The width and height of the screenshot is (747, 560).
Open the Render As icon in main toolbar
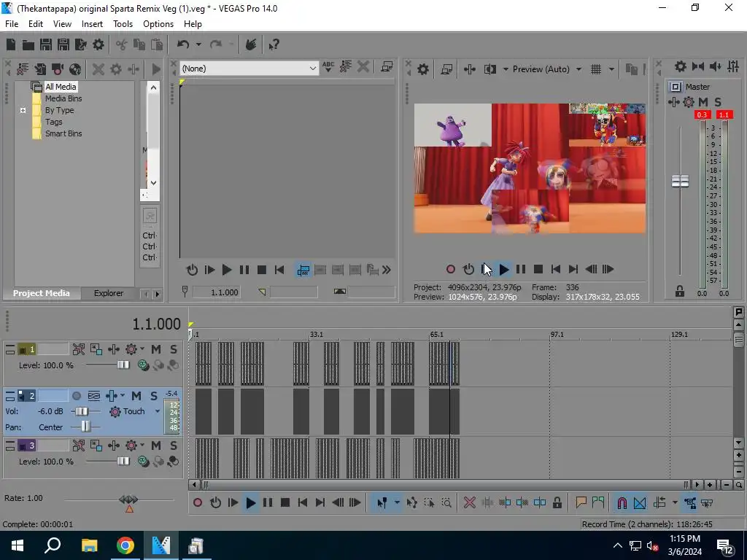80,44
